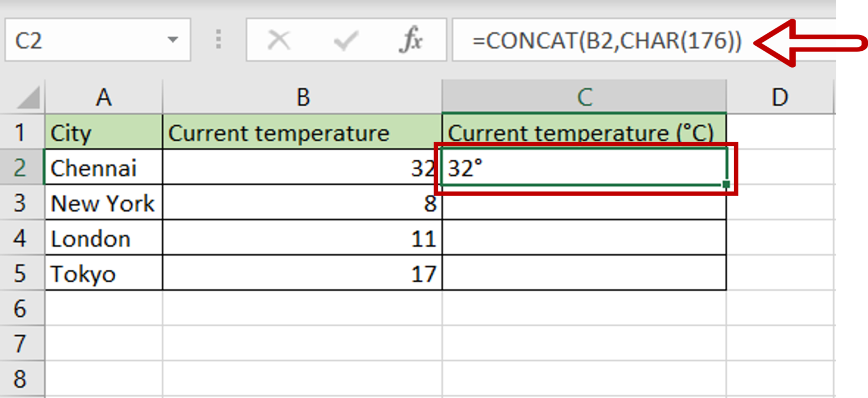The image size is (868, 398).
Task: Click the fill handle on cell C2
Action: [x=726, y=184]
